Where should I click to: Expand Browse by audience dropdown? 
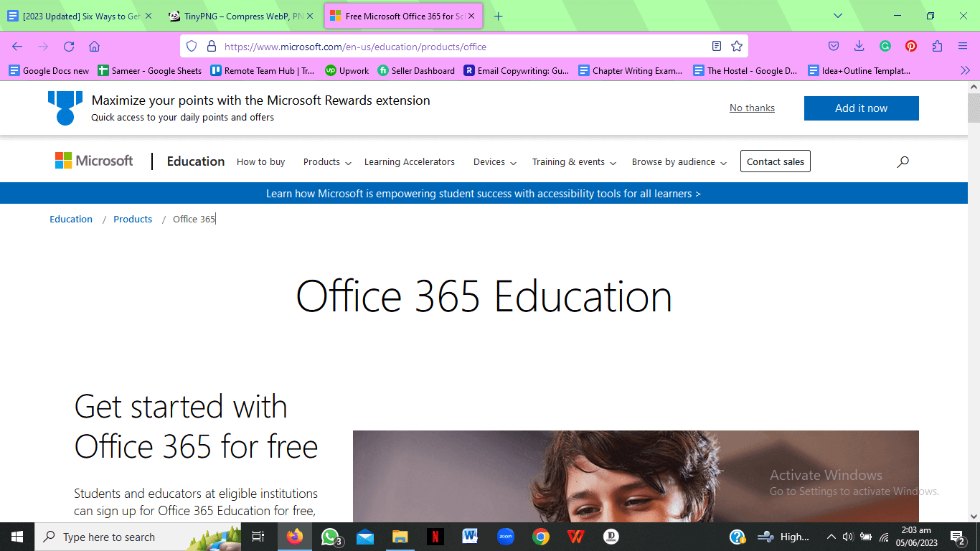679,162
